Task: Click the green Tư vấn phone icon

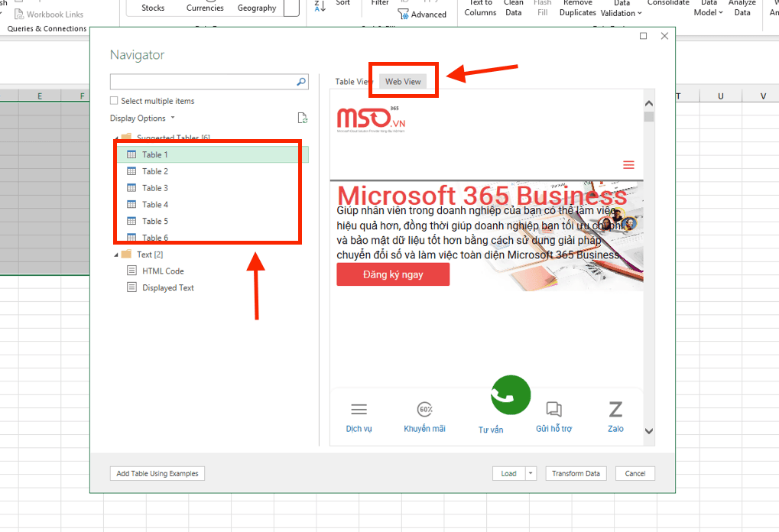Action: [x=511, y=395]
